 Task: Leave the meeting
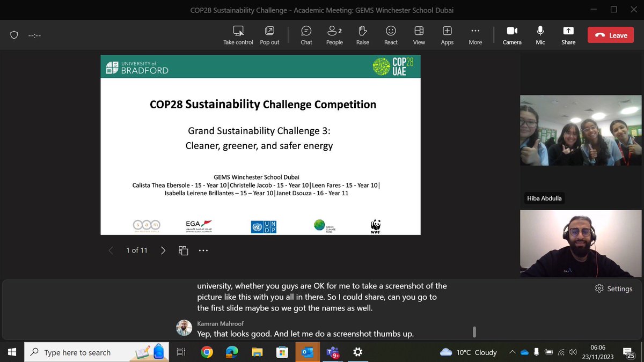click(611, 35)
